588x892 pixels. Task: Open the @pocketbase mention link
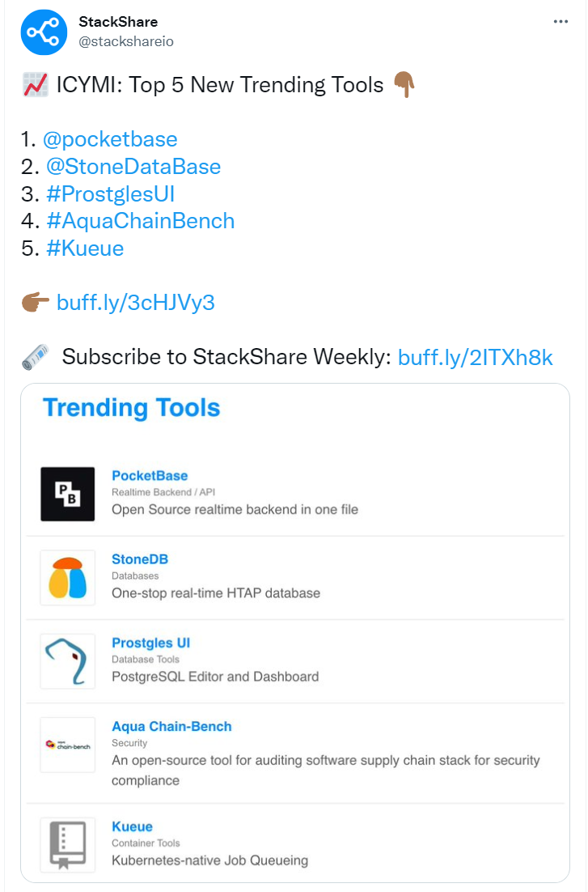point(110,139)
